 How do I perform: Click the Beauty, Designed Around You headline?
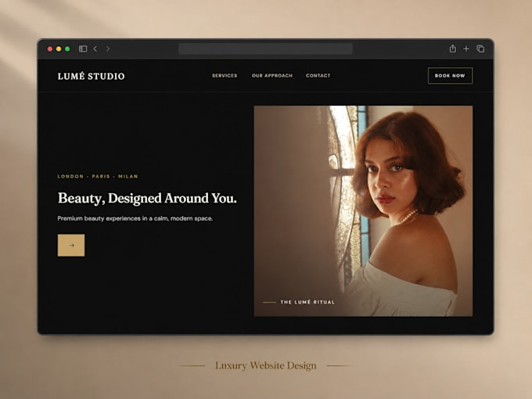147,199
